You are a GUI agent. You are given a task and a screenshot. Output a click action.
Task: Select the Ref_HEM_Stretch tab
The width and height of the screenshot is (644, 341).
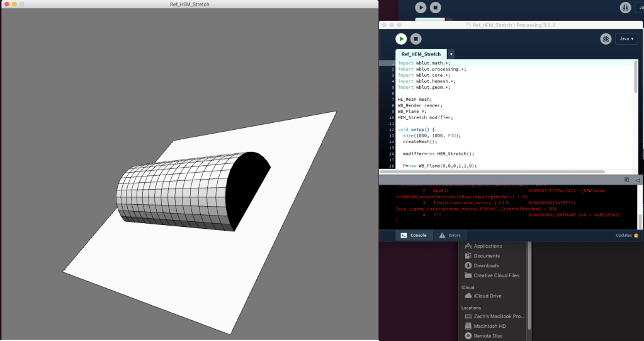(421, 54)
